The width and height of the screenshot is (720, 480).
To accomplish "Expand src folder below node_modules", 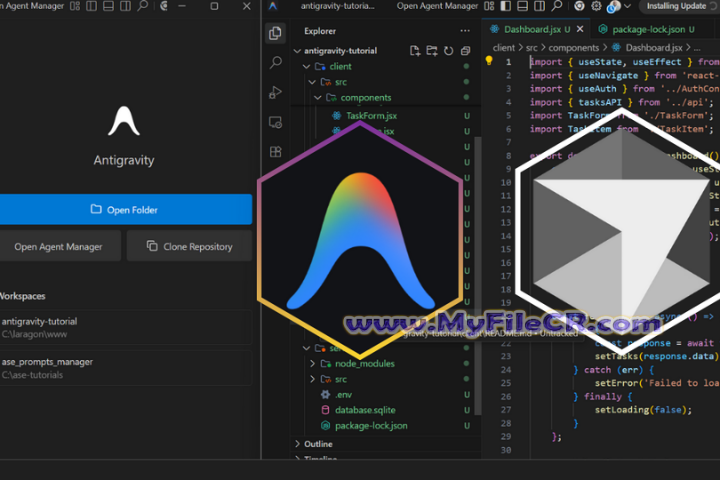I will (x=312, y=379).
